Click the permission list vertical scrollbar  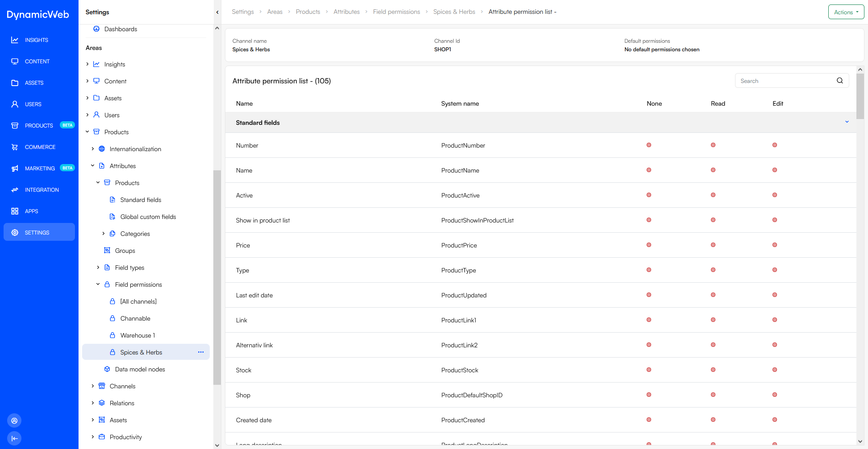tap(860, 96)
